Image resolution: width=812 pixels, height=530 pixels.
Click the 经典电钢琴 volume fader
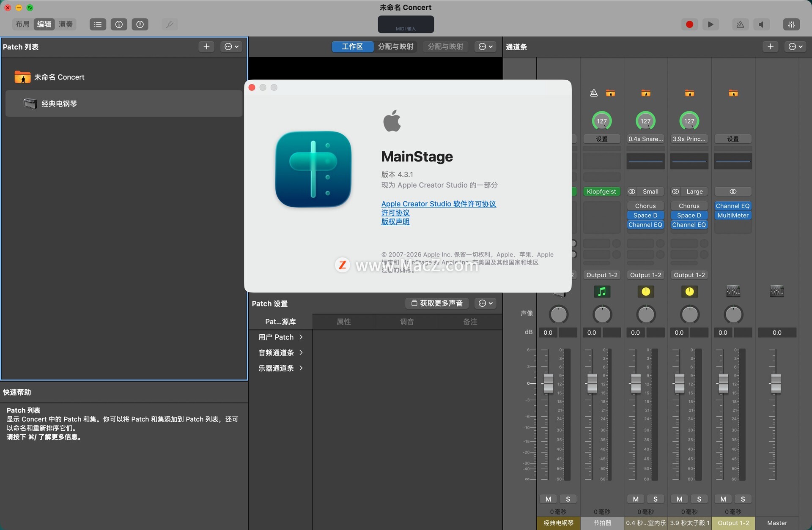[x=548, y=383]
